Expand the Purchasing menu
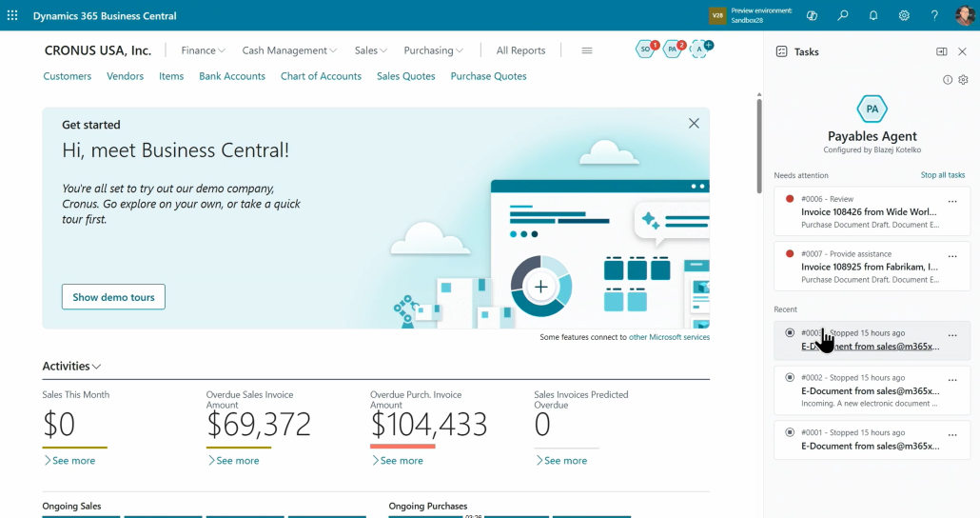980x518 pixels. [x=433, y=50]
